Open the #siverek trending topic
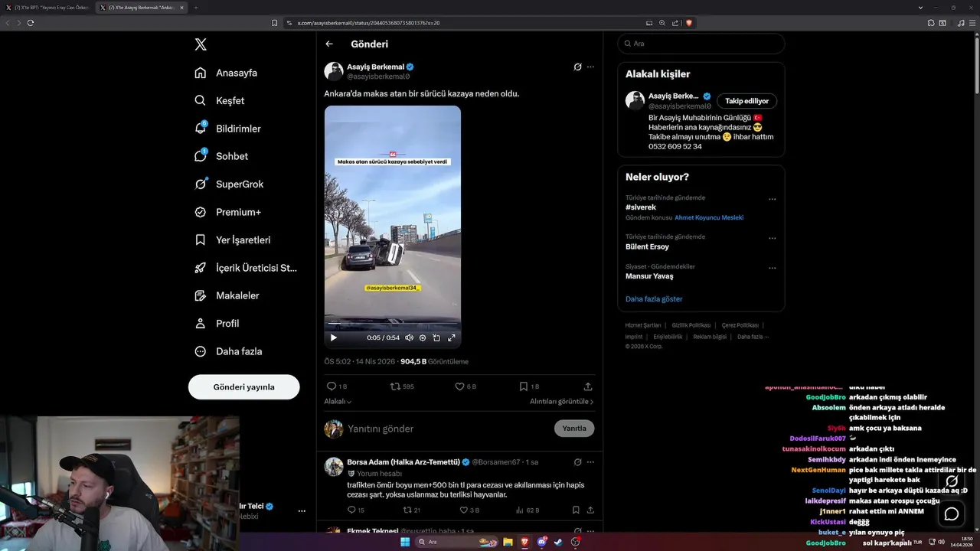The height and width of the screenshot is (551, 980). point(641,207)
